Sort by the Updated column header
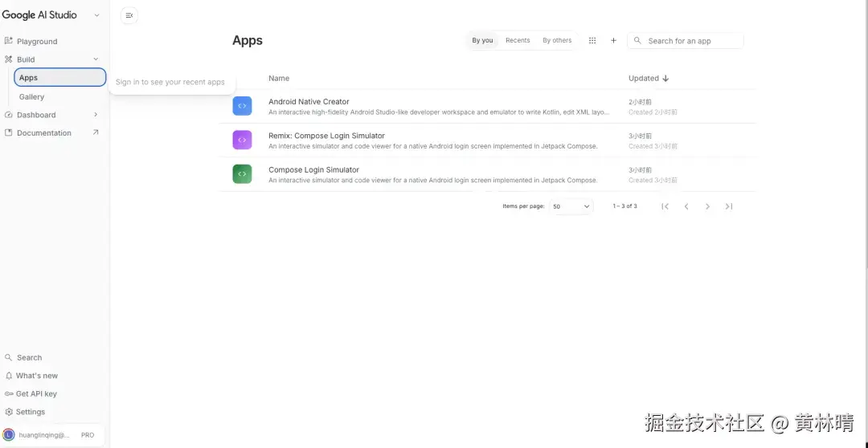The height and width of the screenshot is (448, 868). point(643,78)
